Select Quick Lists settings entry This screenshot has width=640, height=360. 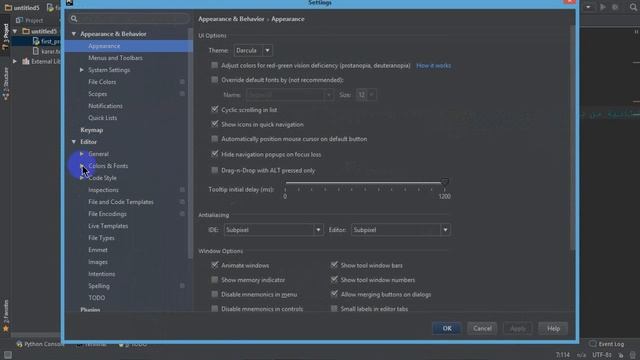pyautogui.click(x=102, y=118)
